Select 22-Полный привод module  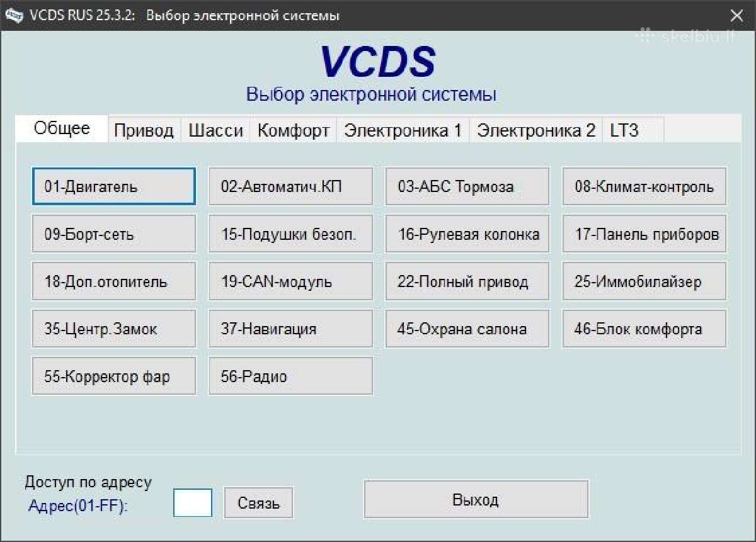(x=467, y=281)
